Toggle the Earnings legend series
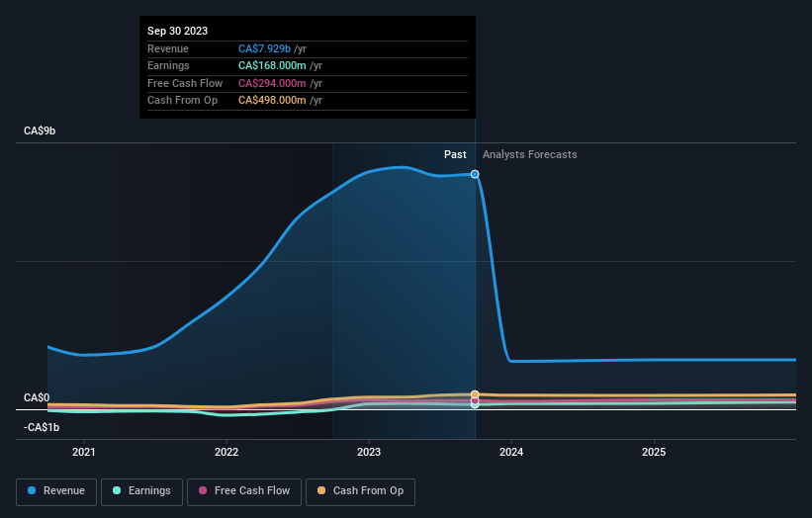 (141, 491)
